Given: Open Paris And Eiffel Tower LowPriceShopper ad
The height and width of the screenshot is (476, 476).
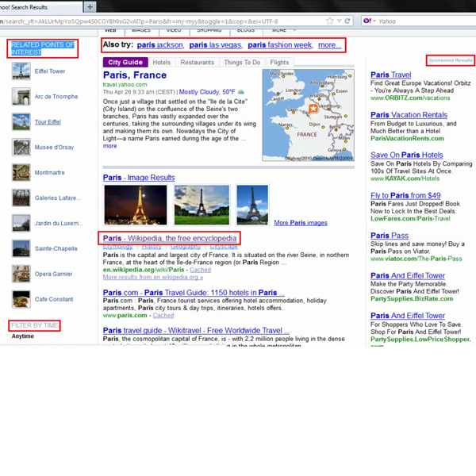Looking at the screenshot, I should [x=408, y=316].
